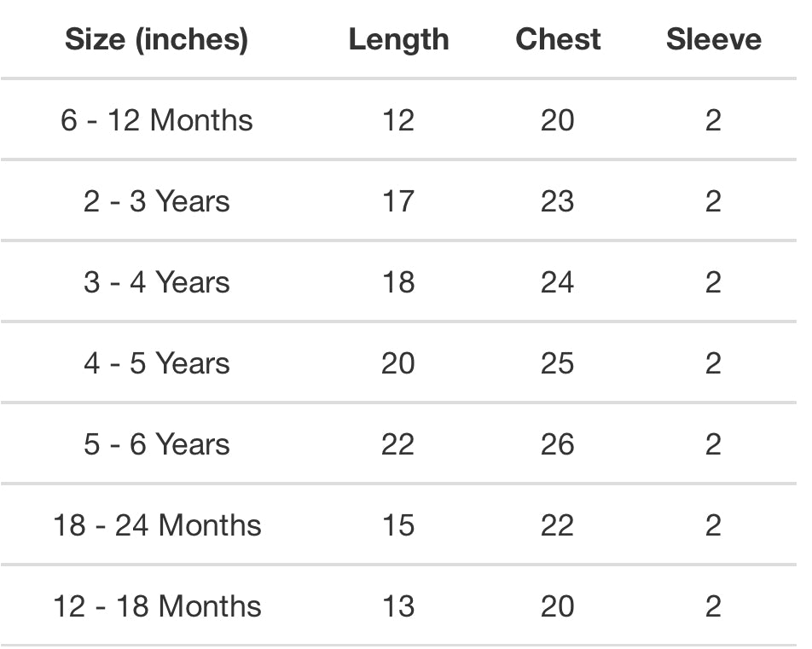Viewport: 812px width, 649px height.
Task: Click the Chest column header
Action: (558, 39)
